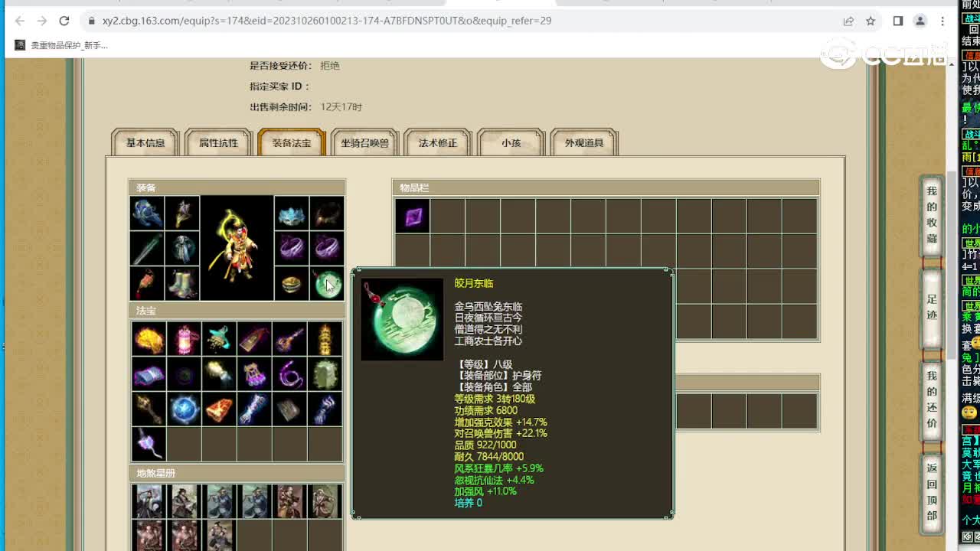Select the teal gourd treasure in 法宝

coord(219,338)
